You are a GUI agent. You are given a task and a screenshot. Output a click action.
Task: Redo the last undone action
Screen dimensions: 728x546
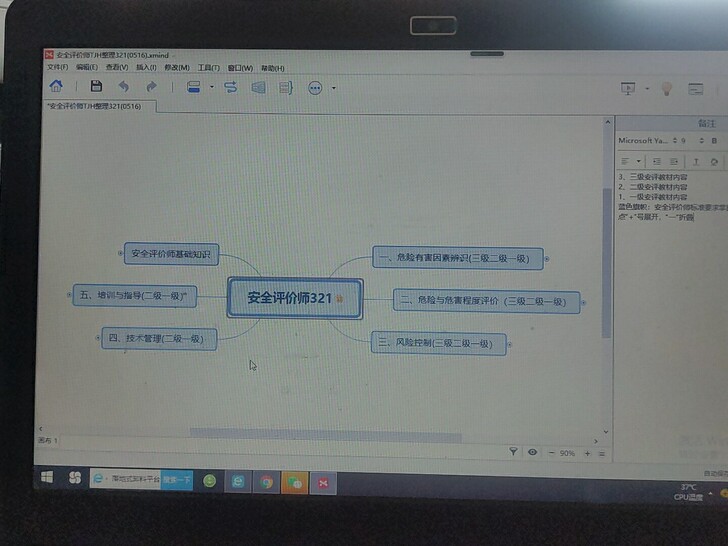click(151, 87)
